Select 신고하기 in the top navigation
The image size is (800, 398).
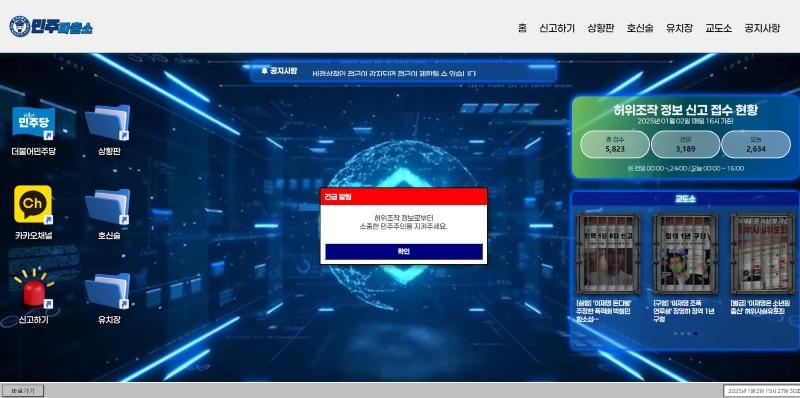point(557,28)
